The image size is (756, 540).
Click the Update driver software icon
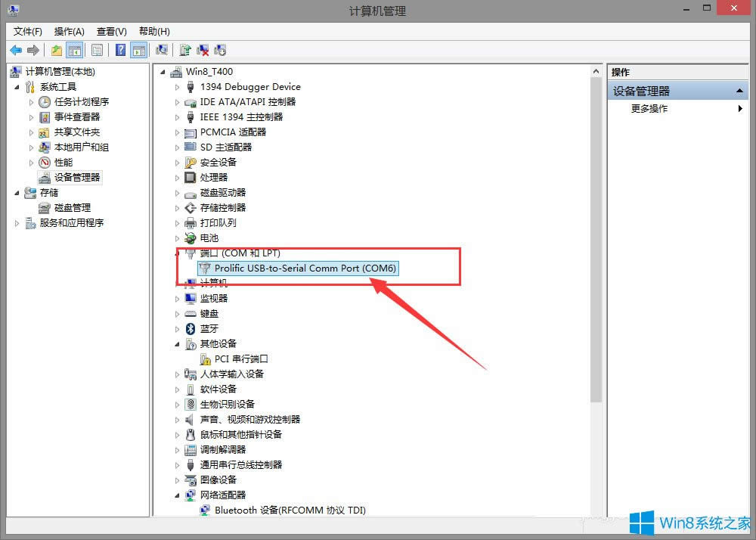point(185,50)
